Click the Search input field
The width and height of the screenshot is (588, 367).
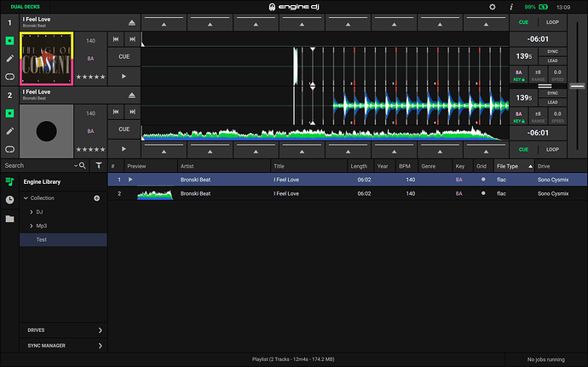(41, 165)
